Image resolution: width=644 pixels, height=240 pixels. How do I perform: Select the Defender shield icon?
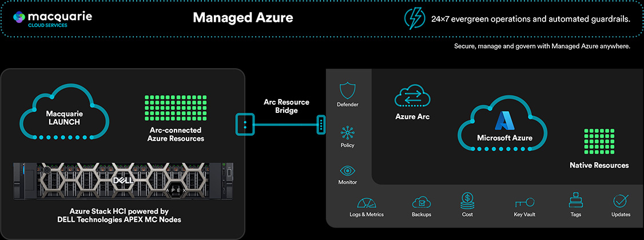point(348,90)
